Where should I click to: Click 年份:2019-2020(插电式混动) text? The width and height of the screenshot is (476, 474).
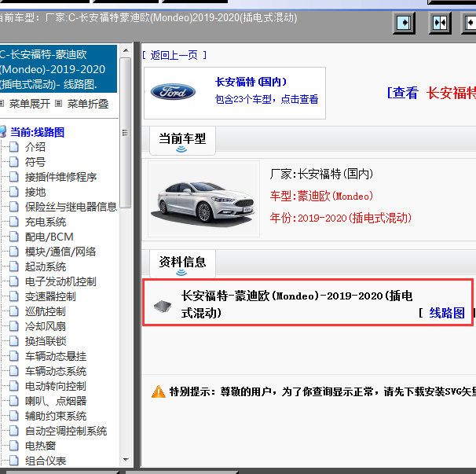[341, 218]
